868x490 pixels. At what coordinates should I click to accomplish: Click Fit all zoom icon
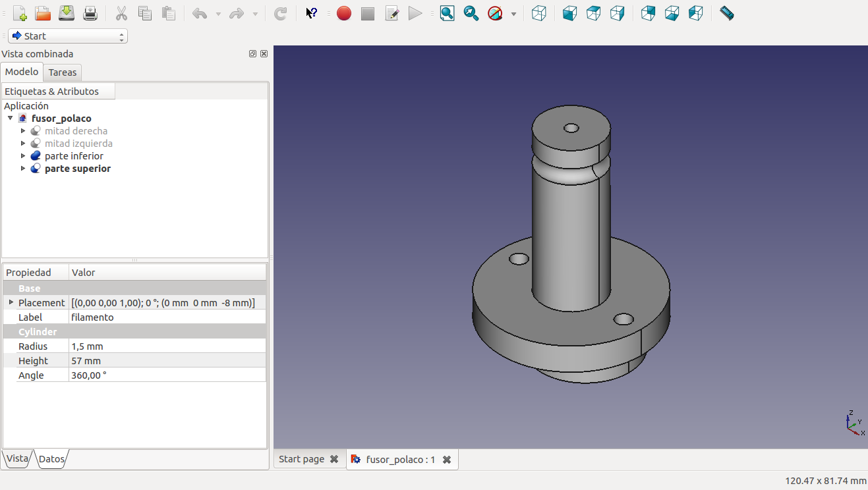[x=448, y=13]
